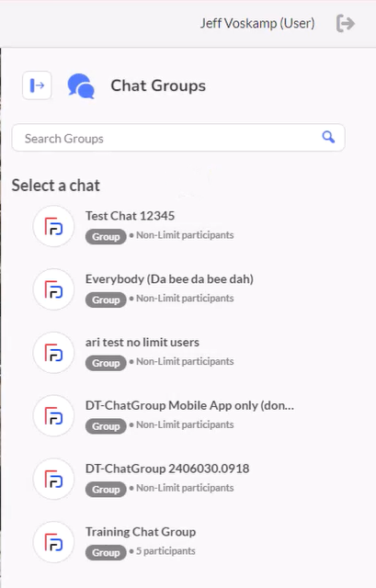Click the DT-ChatGroup 2406030.0918 avatar icon
The height and width of the screenshot is (588, 376).
pyautogui.click(x=53, y=479)
